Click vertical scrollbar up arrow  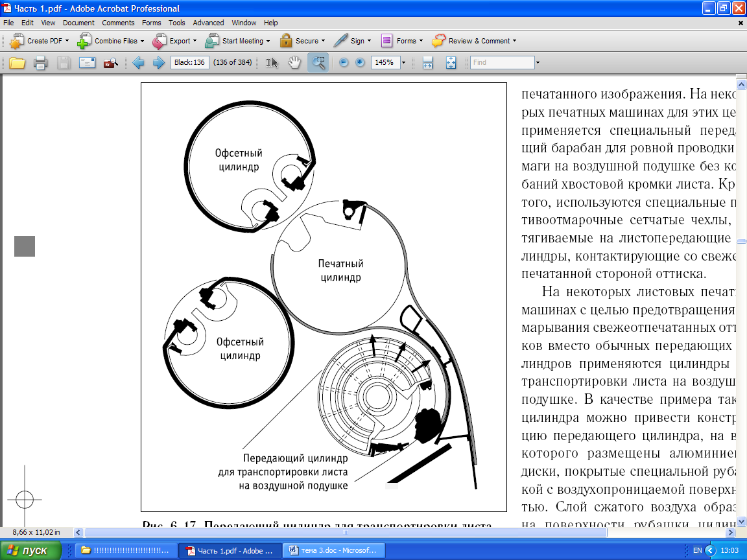click(741, 85)
